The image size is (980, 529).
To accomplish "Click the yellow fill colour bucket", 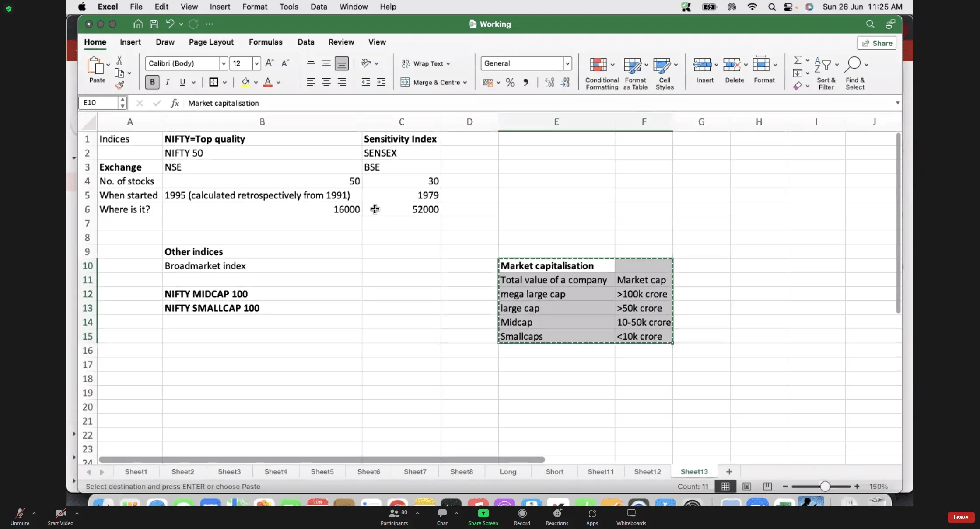I will [245, 82].
